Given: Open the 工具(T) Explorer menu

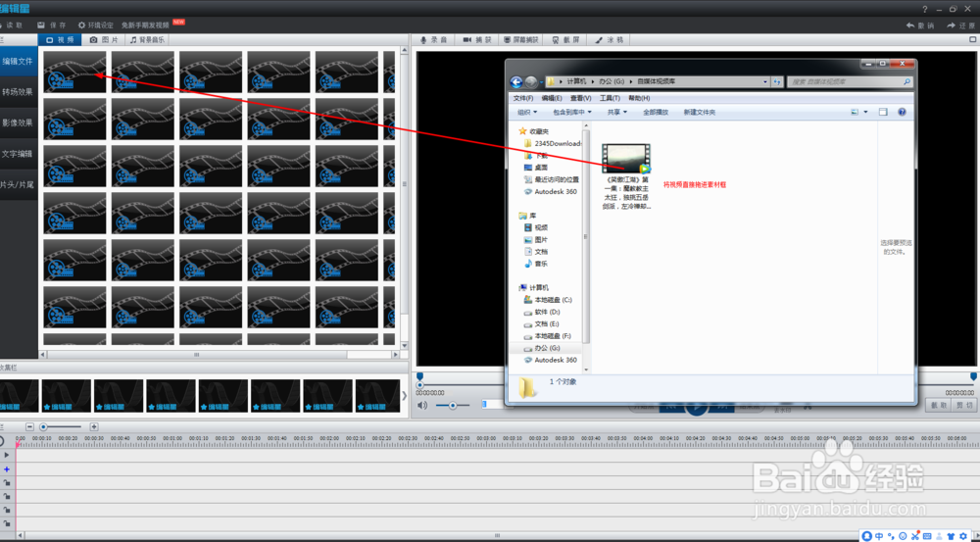Looking at the screenshot, I should click(610, 98).
